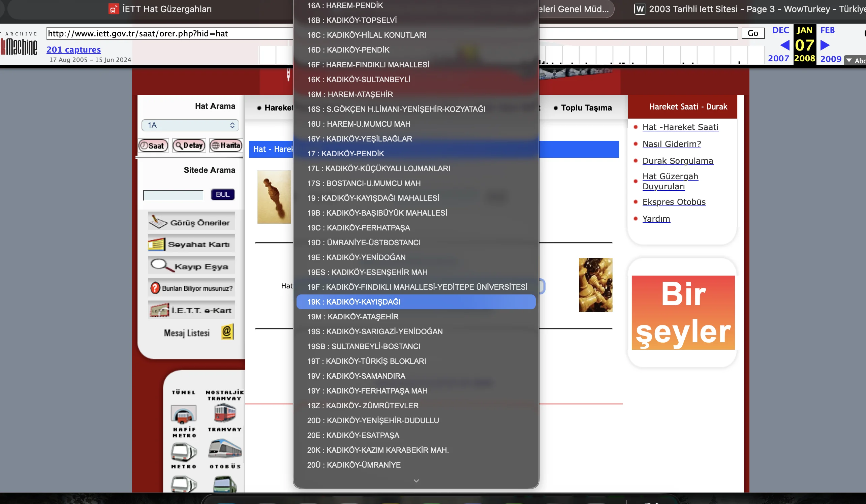
Task: Click the Sitede Arama text field
Action: click(173, 195)
